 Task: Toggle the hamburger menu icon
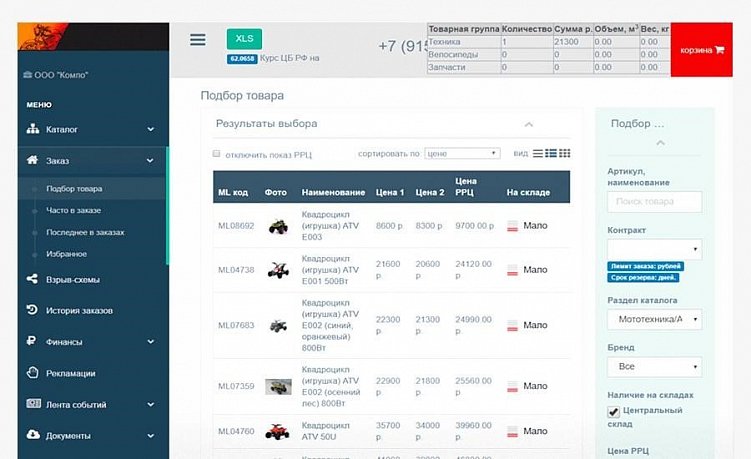point(197,40)
